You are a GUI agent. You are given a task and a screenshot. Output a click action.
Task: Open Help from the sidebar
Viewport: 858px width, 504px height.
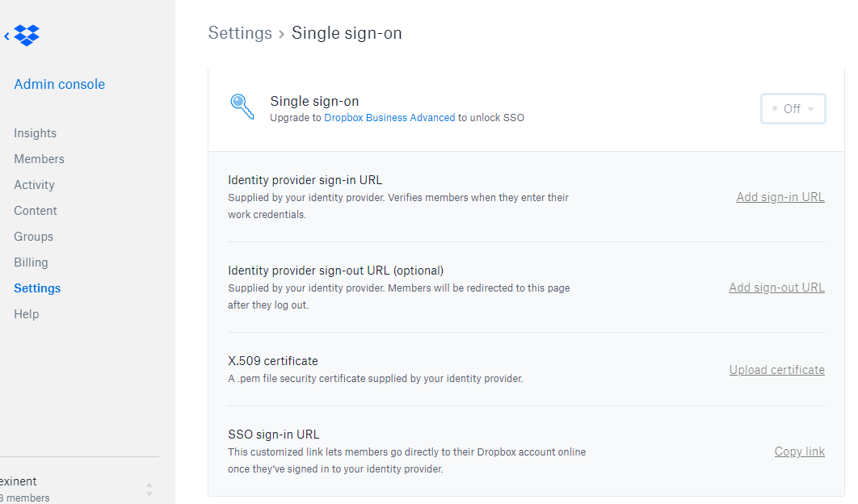point(27,314)
